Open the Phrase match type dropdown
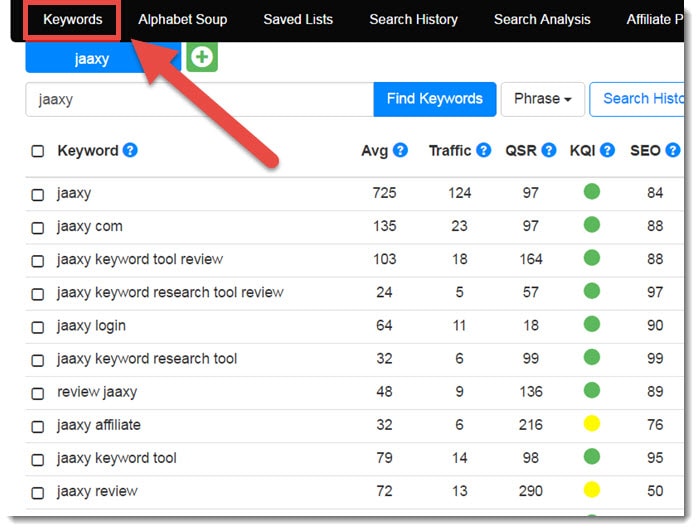Viewport: 699px width, 531px height. [x=543, y=99]
